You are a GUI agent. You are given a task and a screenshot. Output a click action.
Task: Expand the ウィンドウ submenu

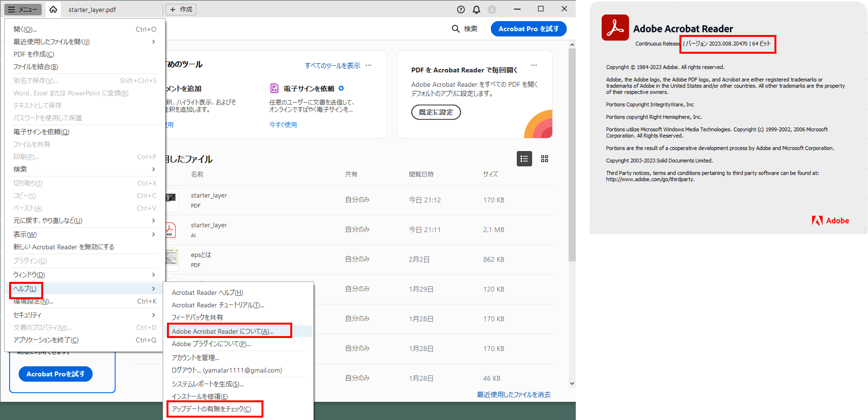[85, 275]
